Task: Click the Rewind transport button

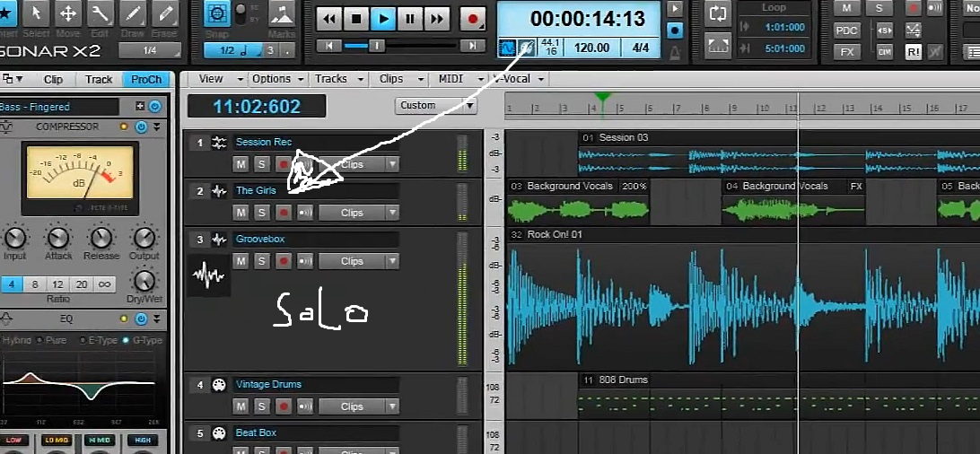Action: (x=329, y=19)
